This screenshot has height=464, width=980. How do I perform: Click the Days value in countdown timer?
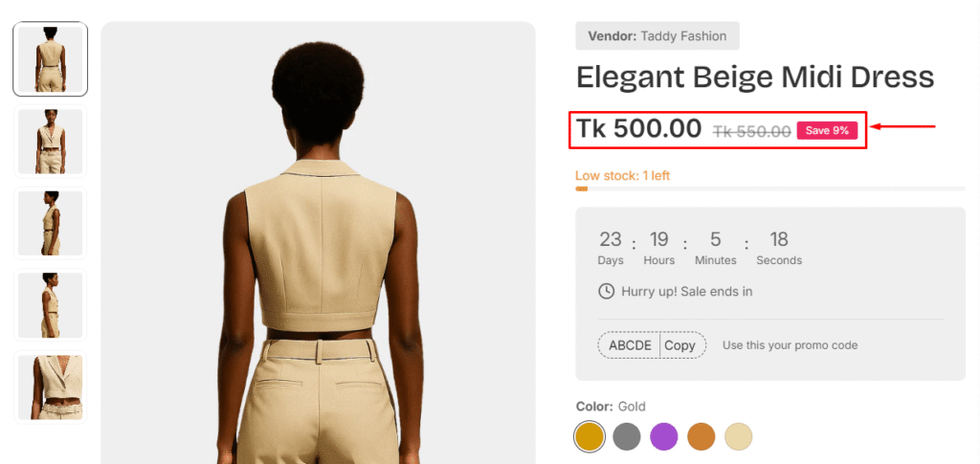pyautogui.click(x=611, y=239)
